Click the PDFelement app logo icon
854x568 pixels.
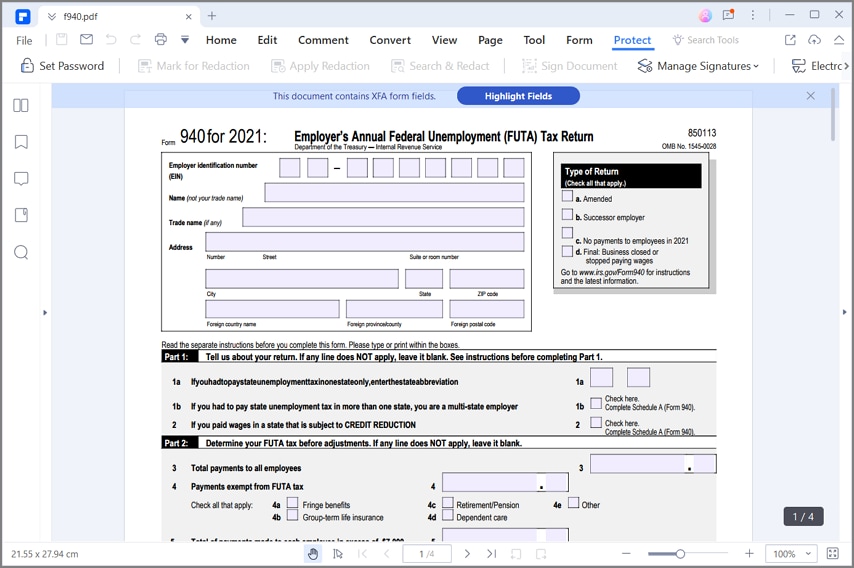[x=22, y=16]
